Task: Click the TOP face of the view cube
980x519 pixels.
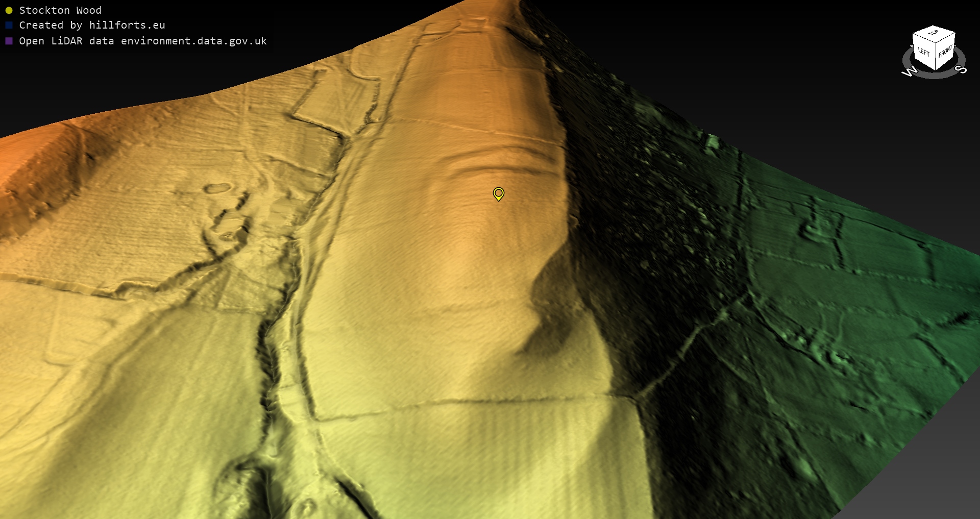Action: (934, 33)
